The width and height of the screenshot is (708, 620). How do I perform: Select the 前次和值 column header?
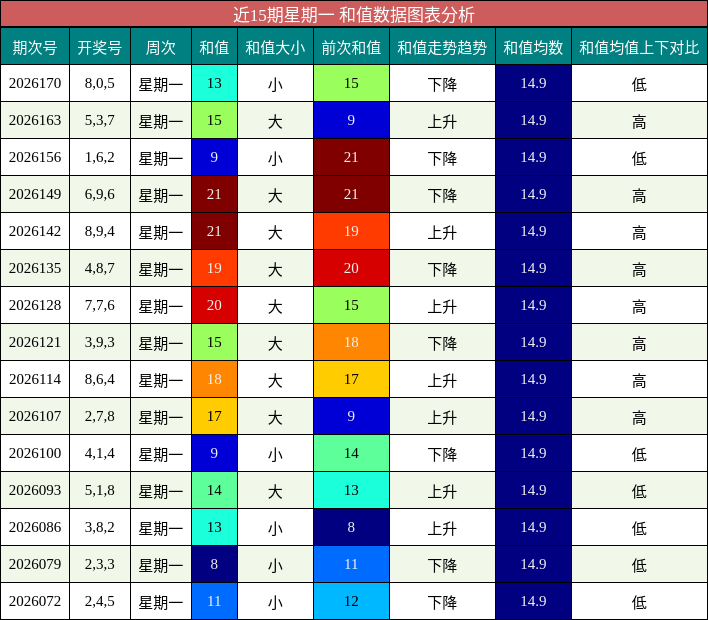coord(351,47)
